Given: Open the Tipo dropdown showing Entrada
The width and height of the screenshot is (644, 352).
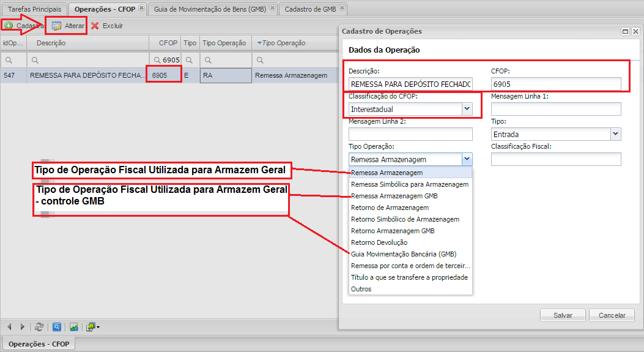Looking at the screenshot, I should [x=615, y=134].
